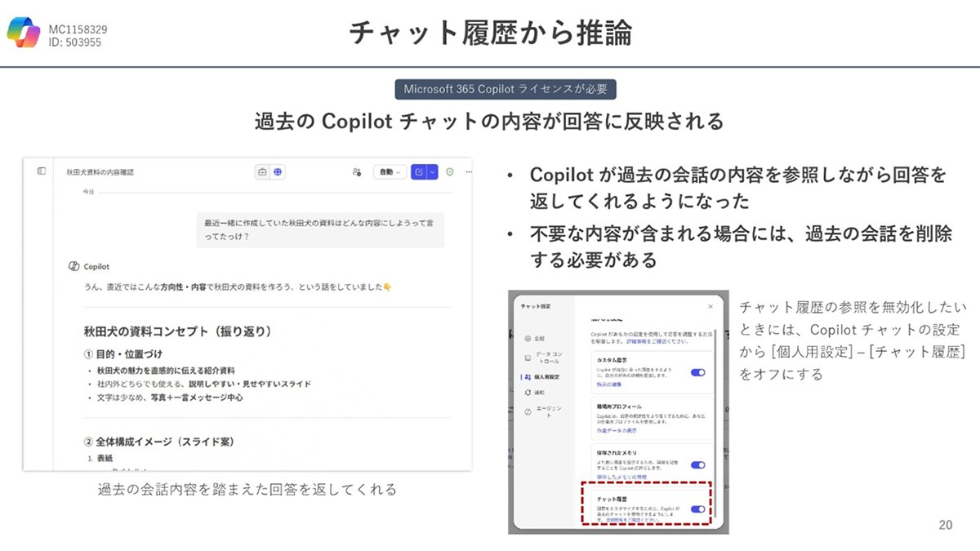Click the Copilot logo at slide top-left

[x=24, y=33]
